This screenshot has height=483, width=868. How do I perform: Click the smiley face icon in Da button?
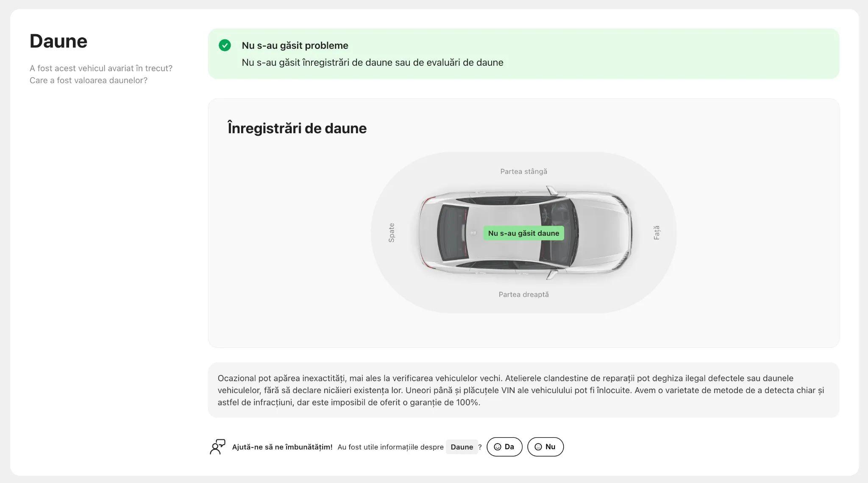[498, 447]
